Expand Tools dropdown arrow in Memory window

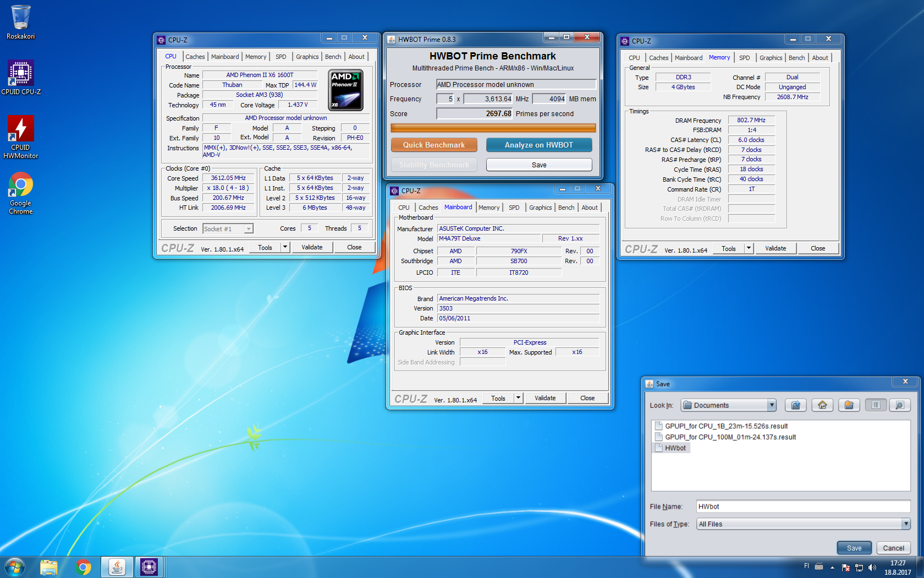coord(749,248)
